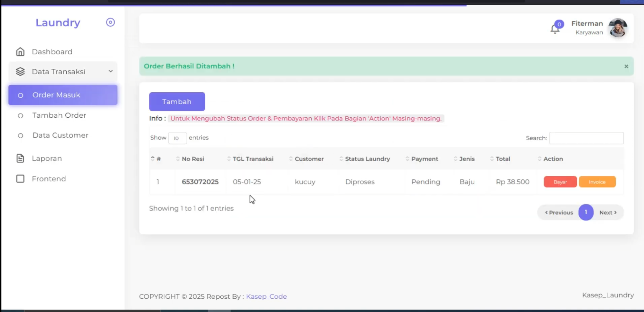Click the Laporan menu label
Screen dimensions: 644x312
coord(47,158)
